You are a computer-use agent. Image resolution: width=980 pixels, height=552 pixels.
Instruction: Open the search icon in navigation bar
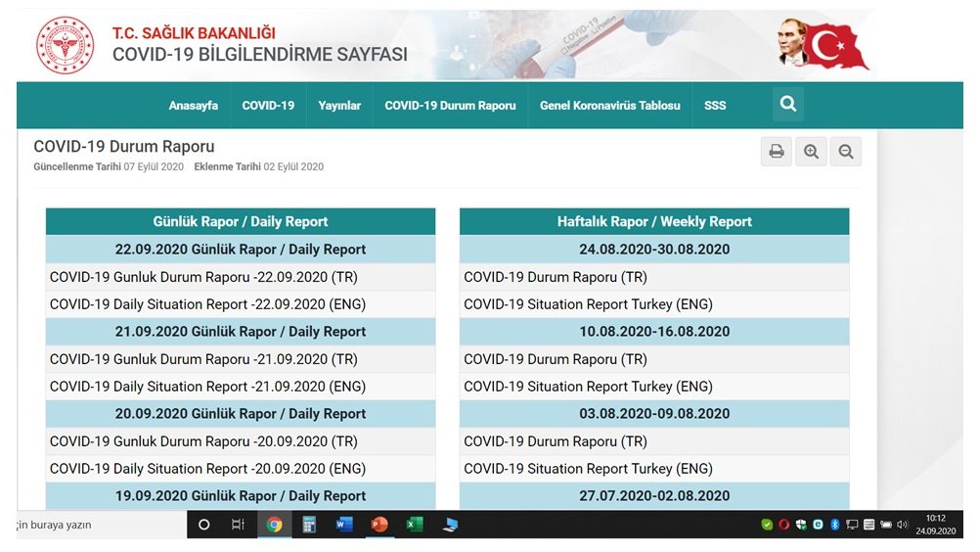[x=788, y=105]
